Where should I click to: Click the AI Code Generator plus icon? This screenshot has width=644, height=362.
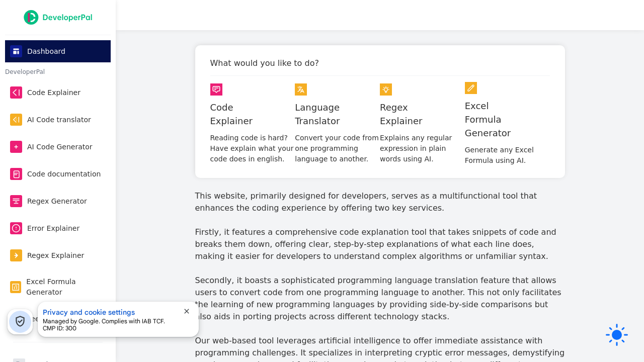click(16, 147)
